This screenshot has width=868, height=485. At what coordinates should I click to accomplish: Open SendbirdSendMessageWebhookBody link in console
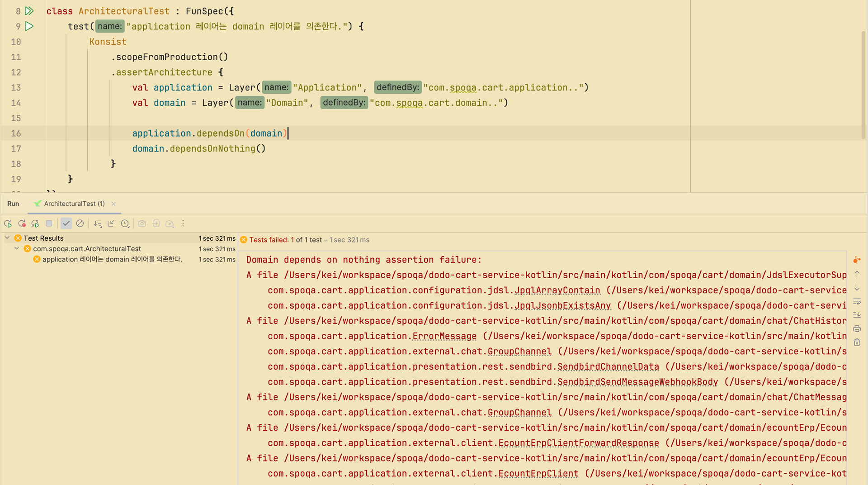[637, 382]
